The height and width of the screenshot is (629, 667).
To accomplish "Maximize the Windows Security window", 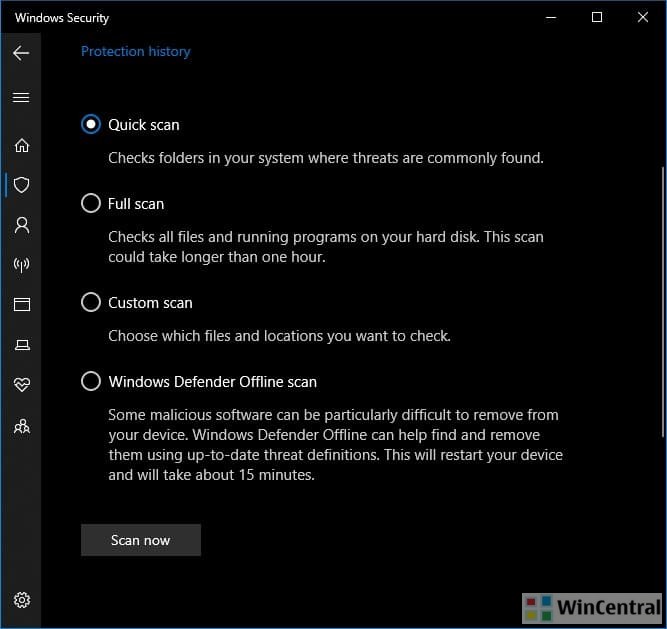I will tap(597, 17).
